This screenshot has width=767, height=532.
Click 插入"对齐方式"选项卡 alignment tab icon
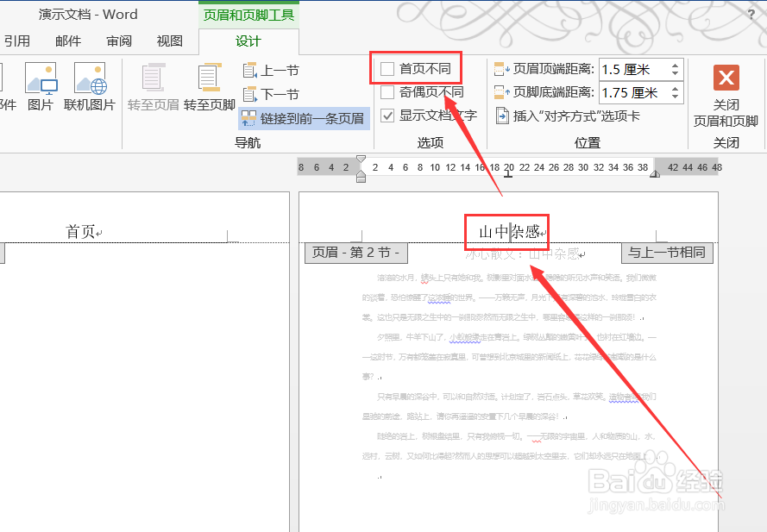pos(502,116)
